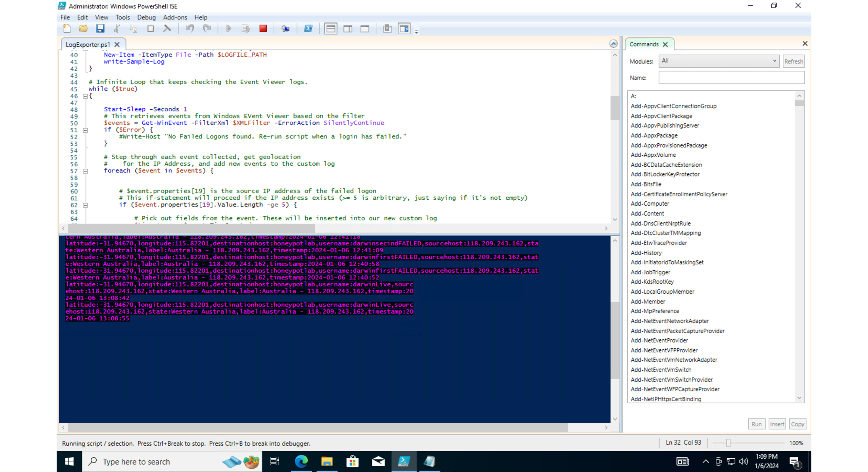Image resolution: width=868 pixels, height=472 pixels.
Task: Launch PowerShell.exe from the blue console icon
Action: point(308,29)
